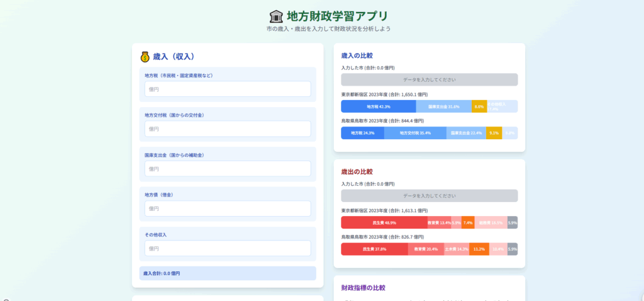The image size is (644, 301).
Task: Click Tottori's yellow 9.1% revenue segment
Action: (494, 133)
